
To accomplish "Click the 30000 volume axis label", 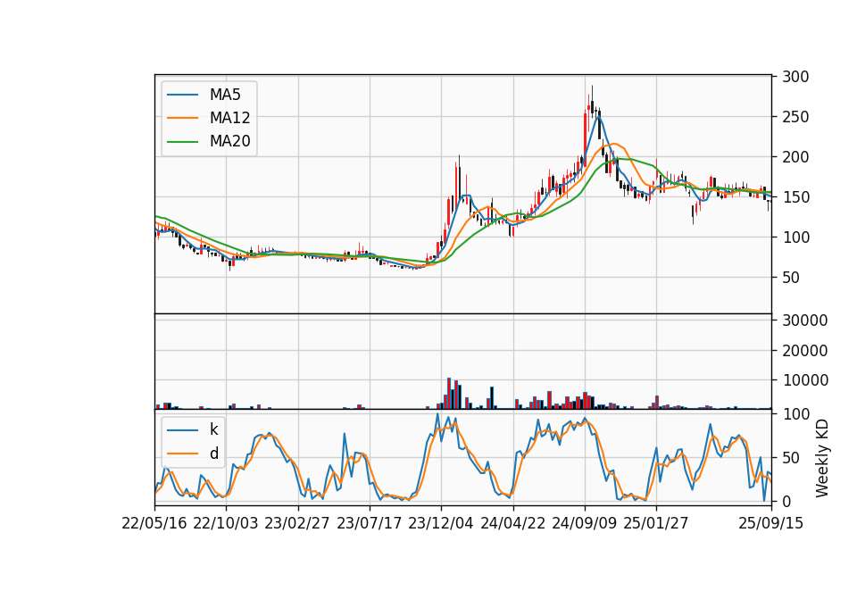I will tap(804, 320).
